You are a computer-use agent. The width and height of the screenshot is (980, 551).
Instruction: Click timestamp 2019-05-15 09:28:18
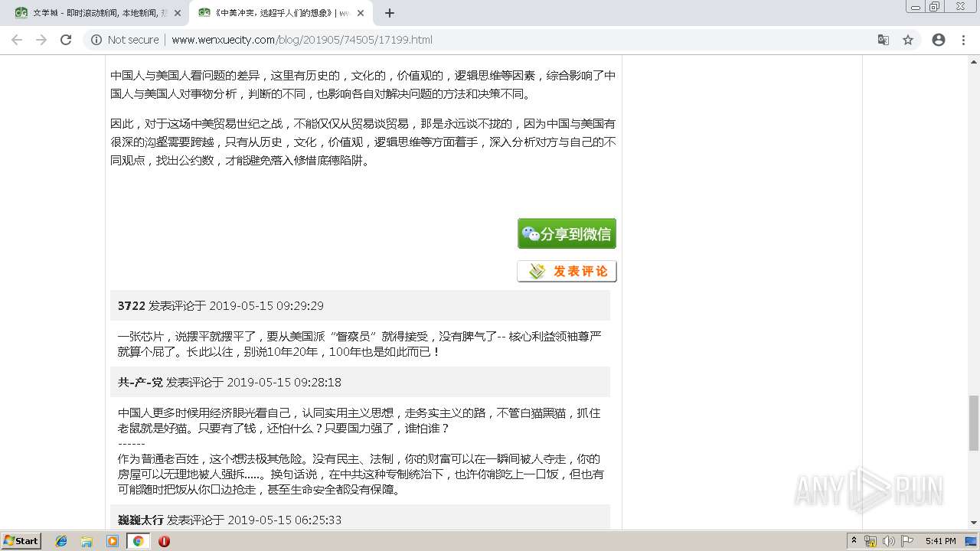(x=284, y=382)
